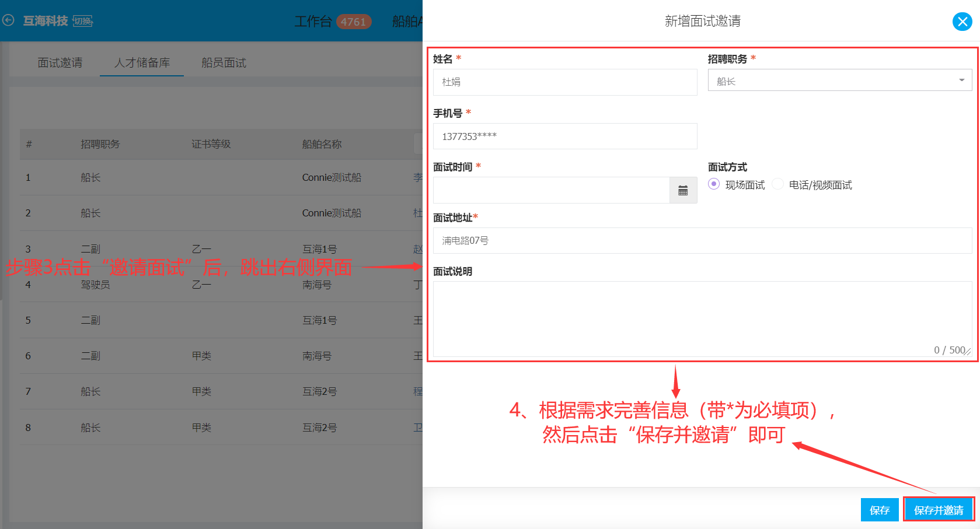The height and width of the screenshot is (529, 980).
Task: Click the back arrow beside 互海科技
Action: [x=8, y=20]
